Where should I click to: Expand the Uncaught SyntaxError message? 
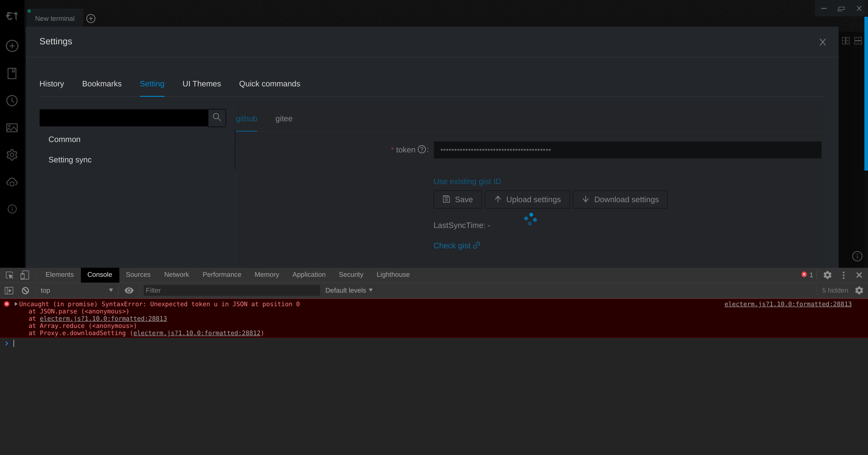pyautogui.click(x=16, y=304)
